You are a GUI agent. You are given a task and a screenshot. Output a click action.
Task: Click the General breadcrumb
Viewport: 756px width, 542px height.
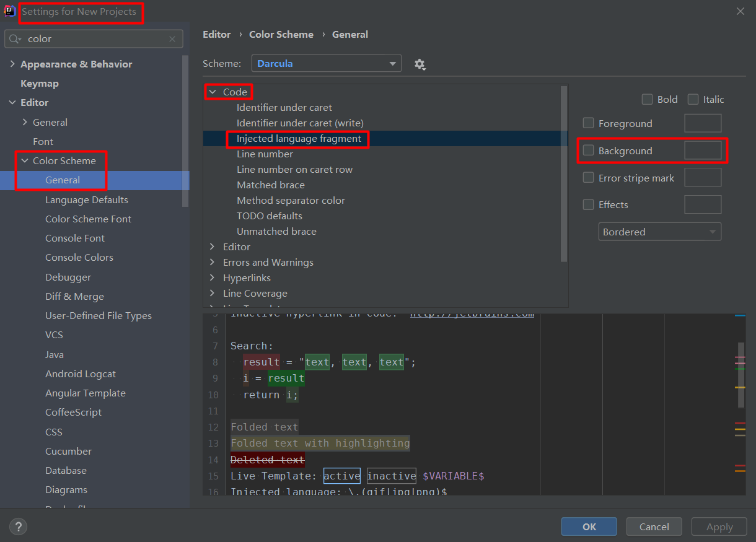point(350,35)
